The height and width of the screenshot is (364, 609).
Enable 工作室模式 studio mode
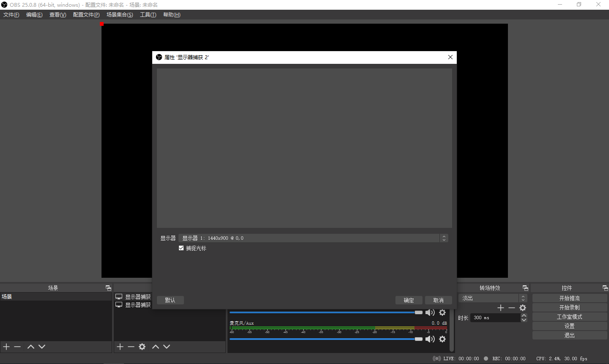pyautogui.click(x=570, y=317)
